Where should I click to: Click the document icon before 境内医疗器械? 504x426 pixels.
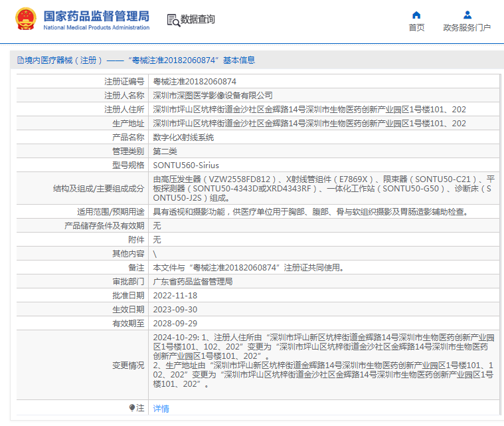[21, 60]
